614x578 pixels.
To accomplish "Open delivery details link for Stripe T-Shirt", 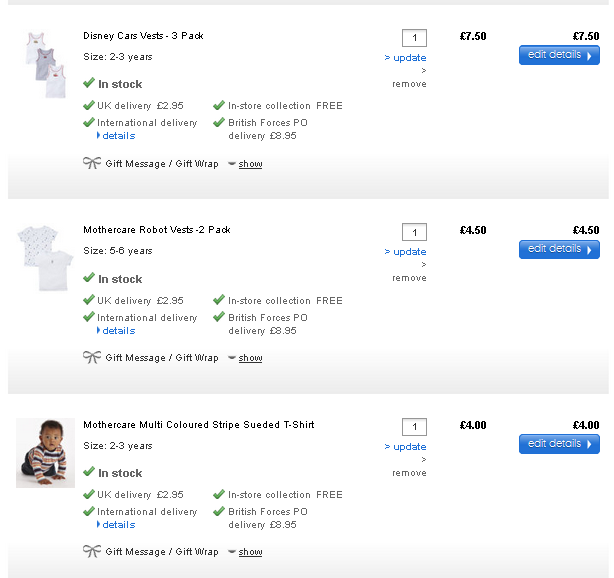I will point(118,525).
